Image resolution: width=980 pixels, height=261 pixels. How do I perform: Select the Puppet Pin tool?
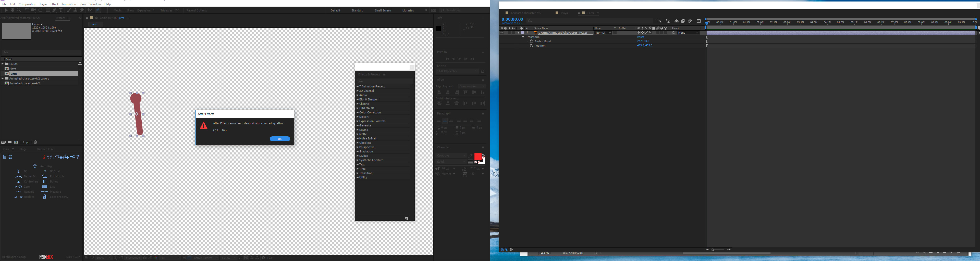[x=98, y=10]
